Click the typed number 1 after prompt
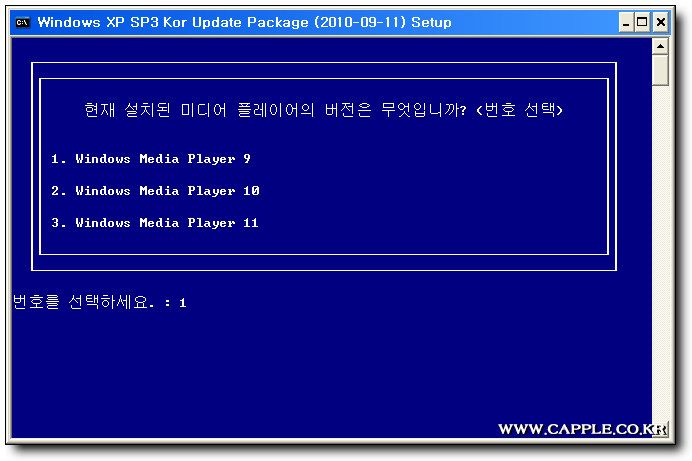Image resolution: width=692 pixels, height=461 pixels. (x=182, y=303)
